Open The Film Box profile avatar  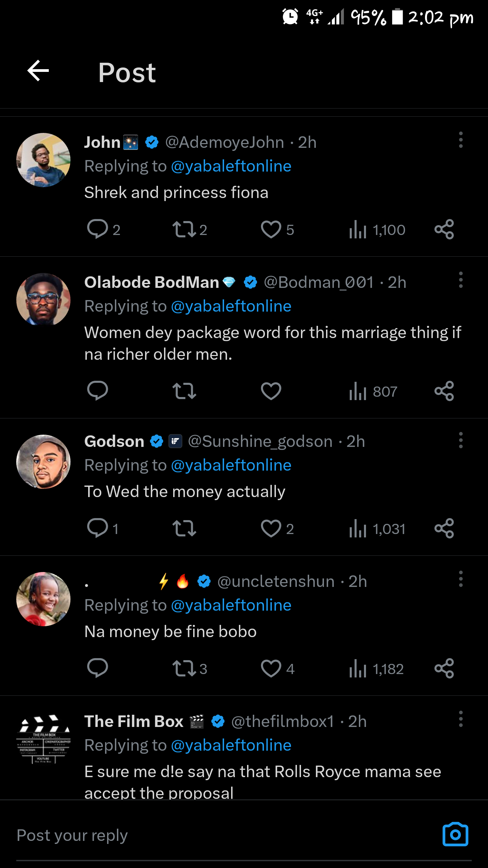point(43,738)
